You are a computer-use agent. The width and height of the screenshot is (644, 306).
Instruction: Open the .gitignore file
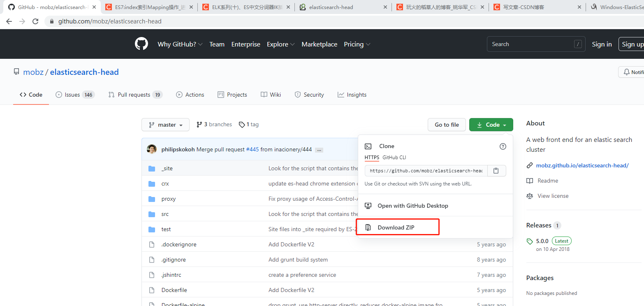[174, 260]
